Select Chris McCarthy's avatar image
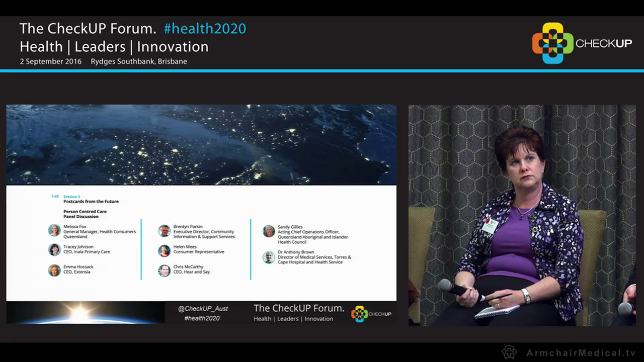Viewport: 644px width, 362px height. (164, 270)
